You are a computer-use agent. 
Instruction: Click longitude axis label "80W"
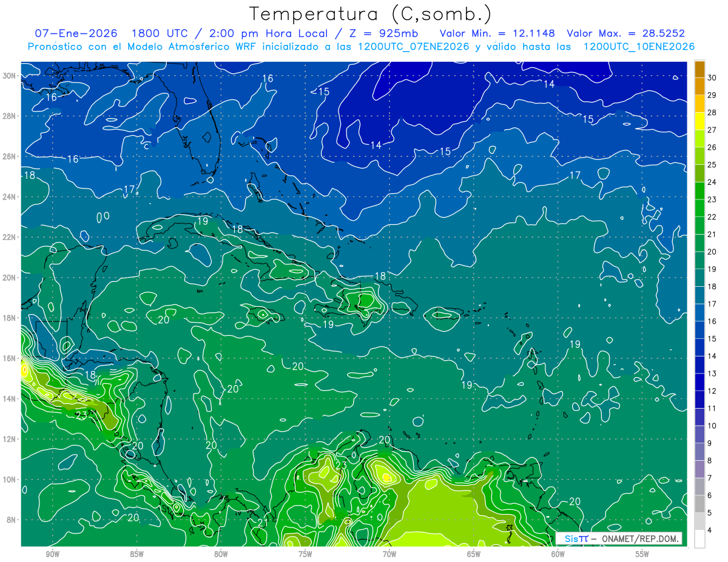[221, 554]
